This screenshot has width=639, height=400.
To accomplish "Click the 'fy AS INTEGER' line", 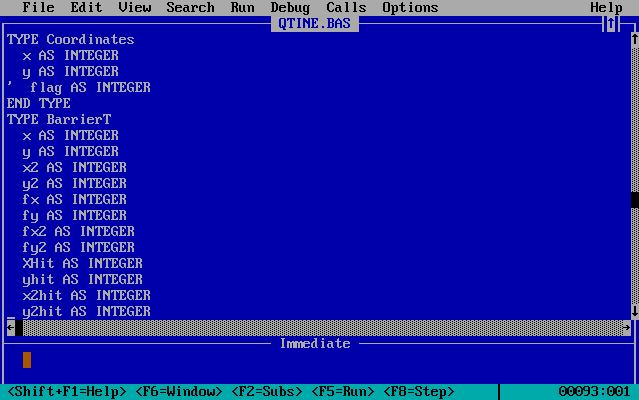I will pos(75,215).
